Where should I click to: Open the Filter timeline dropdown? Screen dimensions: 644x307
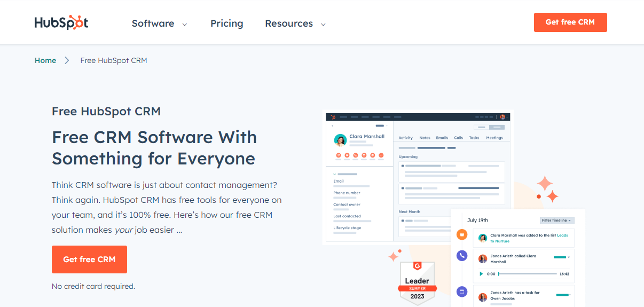(x=557, y=221)
